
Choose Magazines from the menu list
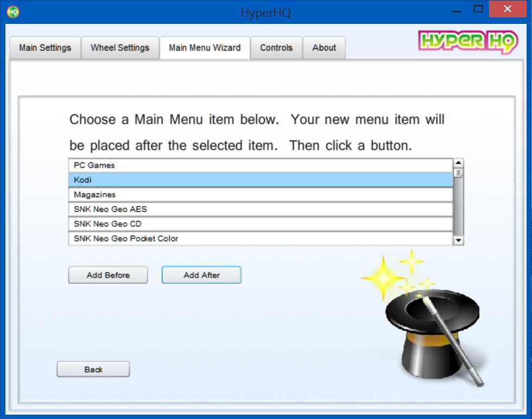[x=261, y=195]
